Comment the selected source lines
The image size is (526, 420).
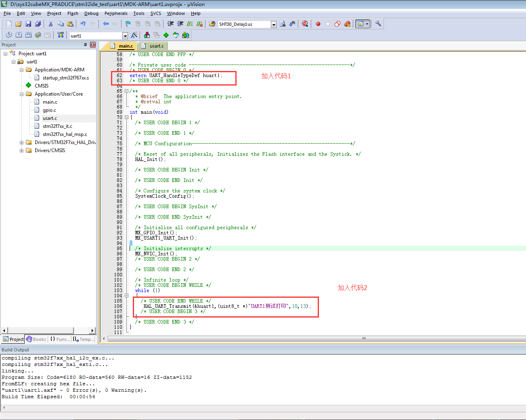pos(189,23)
